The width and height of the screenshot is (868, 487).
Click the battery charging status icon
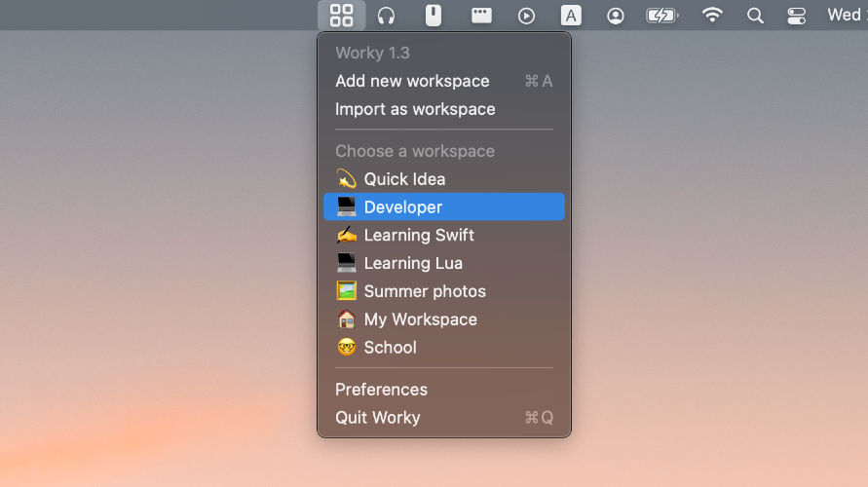662,16
